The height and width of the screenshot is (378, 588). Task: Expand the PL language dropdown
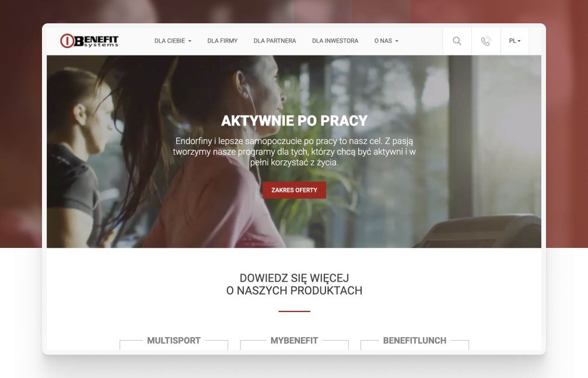(x=514, y=41)
